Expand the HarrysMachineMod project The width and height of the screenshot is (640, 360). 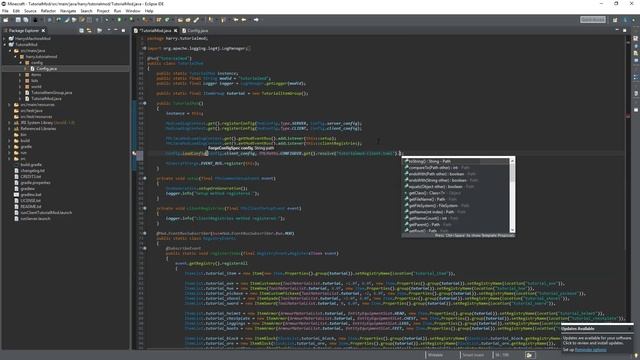[5, 38]
